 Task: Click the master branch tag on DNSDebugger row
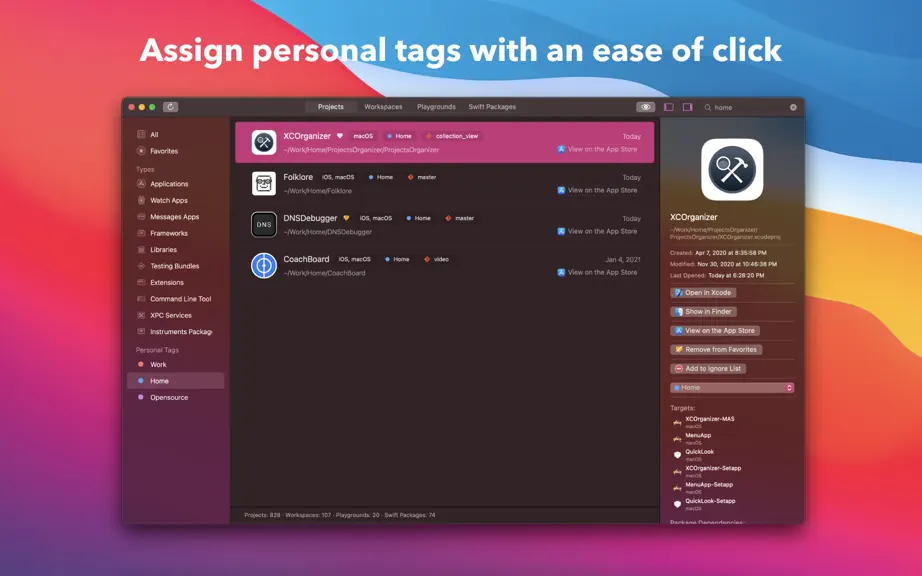coord(460,218)
